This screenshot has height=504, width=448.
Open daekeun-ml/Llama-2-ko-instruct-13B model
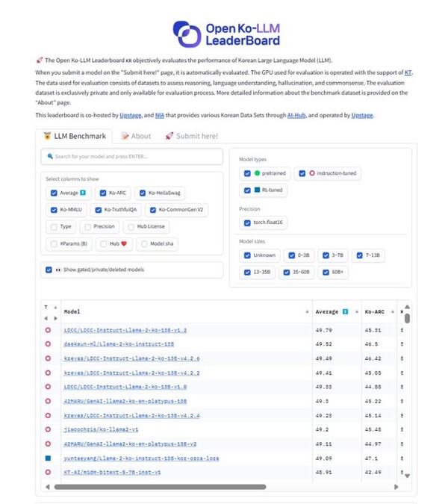pos(119,344)
